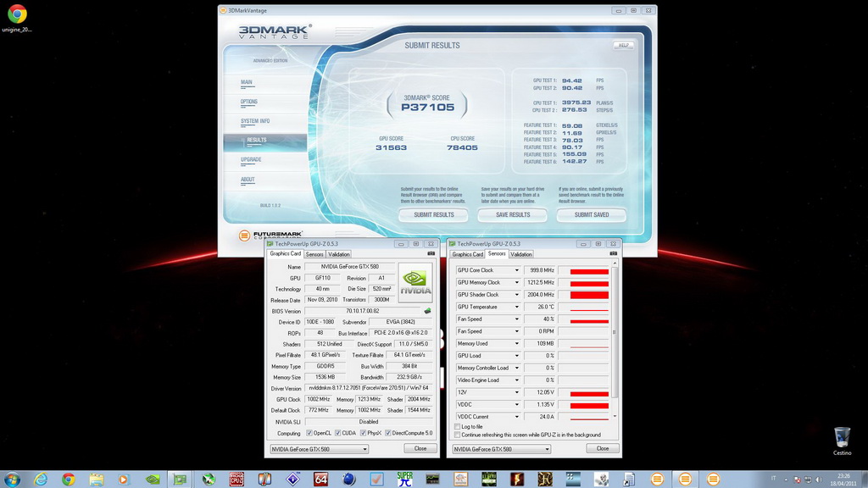Open the GPU Memory Clock sensor dropdown
The width and height of the screenshot is (868, 488).
[x=516, y=283]
